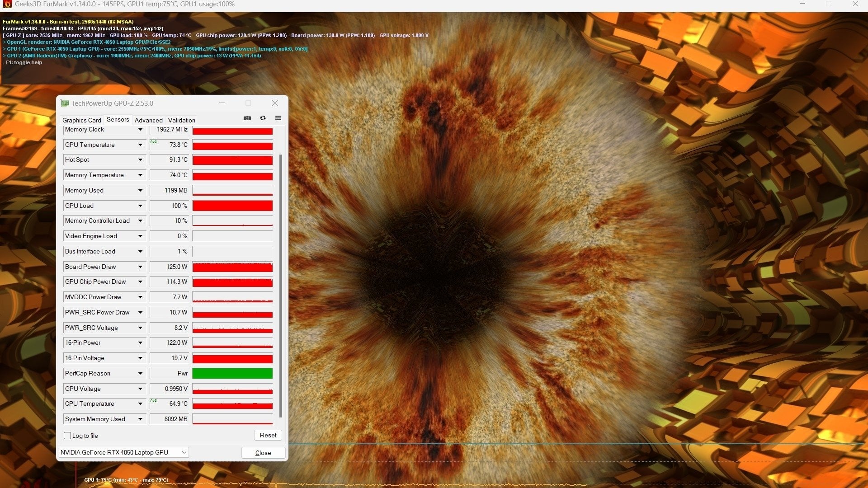This screenshot has height=488, width=868.
Task: Expand the GPU Load sensor dropdown
Action: tap(140, 206)
